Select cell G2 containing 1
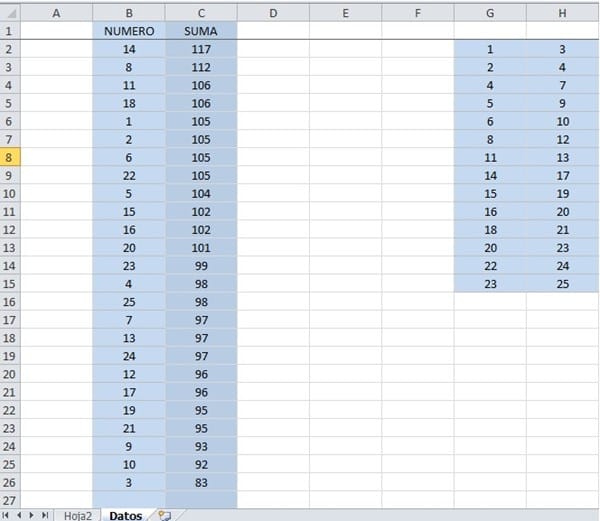 (490, 49)
